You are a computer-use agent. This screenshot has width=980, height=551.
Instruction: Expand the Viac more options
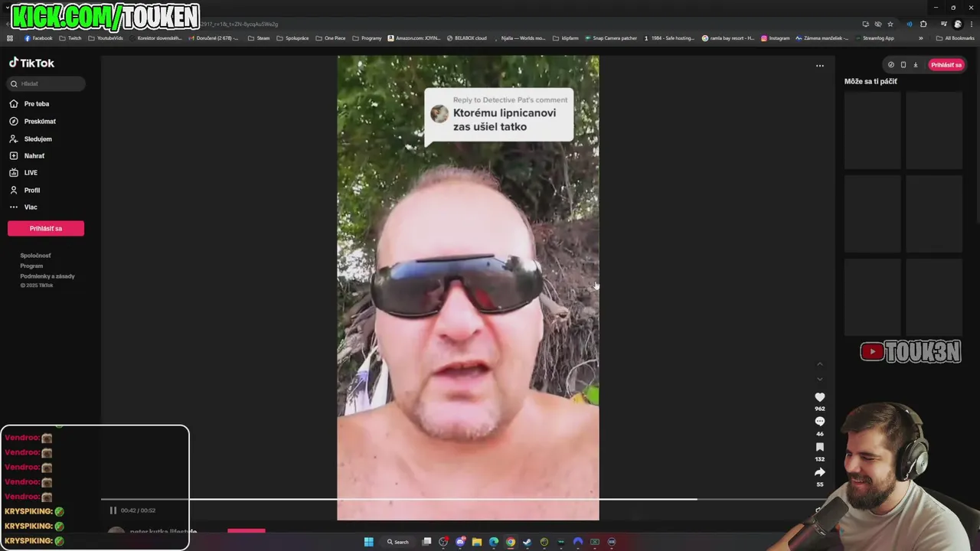coord(23,207)
